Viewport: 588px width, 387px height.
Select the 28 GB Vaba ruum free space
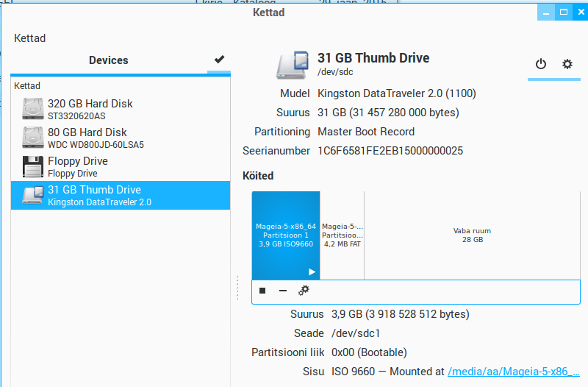(472, 235)
